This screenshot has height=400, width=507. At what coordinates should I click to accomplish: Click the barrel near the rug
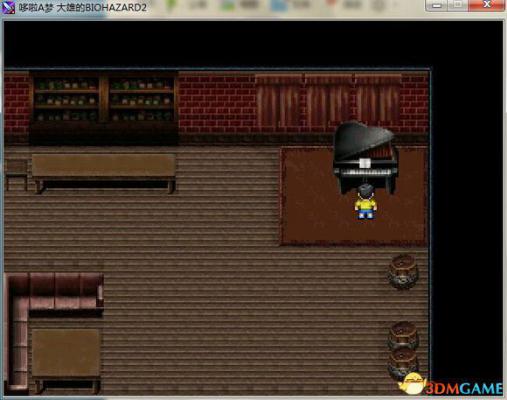[x=404, y=272]
